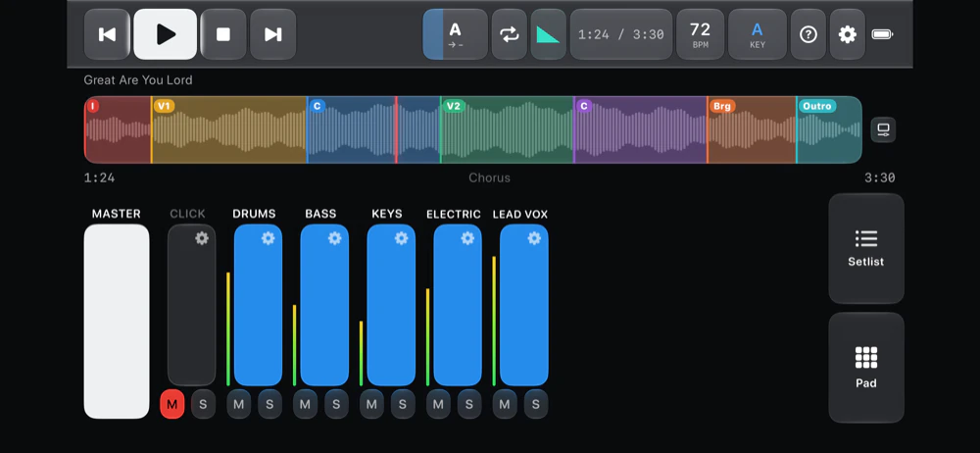980x453 pixels.
Task: Jump to the Brg bridge marker
Action: 722,106
